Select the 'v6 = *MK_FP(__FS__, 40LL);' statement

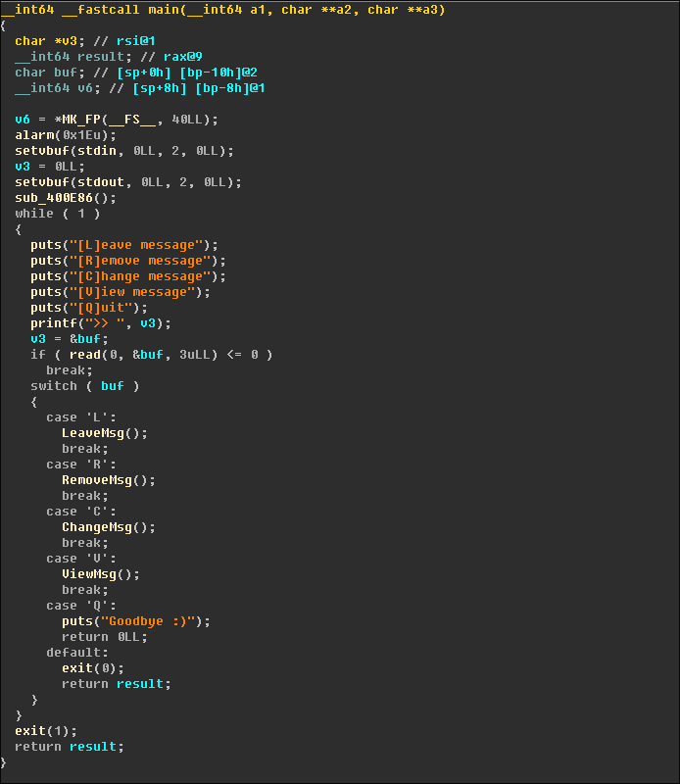coord(117,120)
